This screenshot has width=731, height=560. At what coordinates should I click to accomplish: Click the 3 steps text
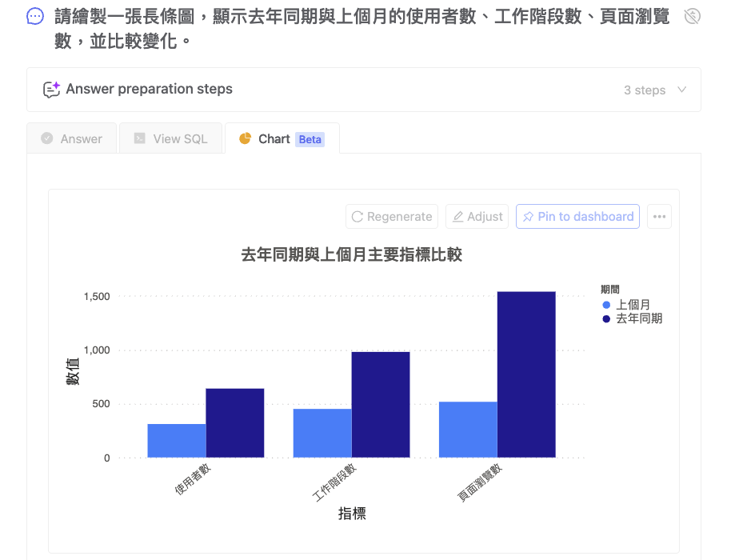pyautogui.click(x=645, y=90)
